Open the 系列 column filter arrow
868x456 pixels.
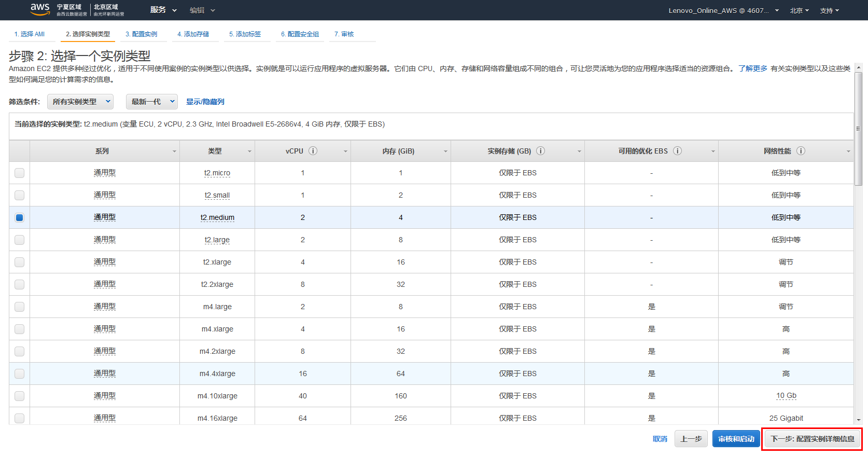coord(174,151)
